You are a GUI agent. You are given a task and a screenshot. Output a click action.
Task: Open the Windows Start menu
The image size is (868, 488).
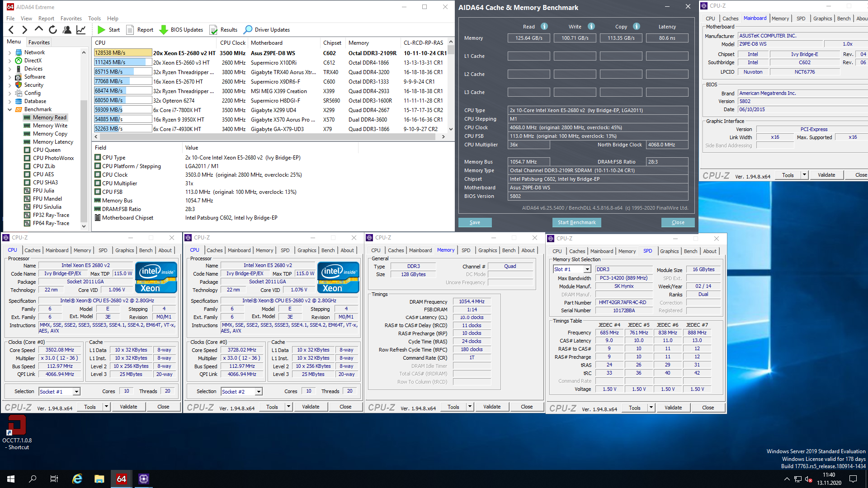tap(11, 479)
